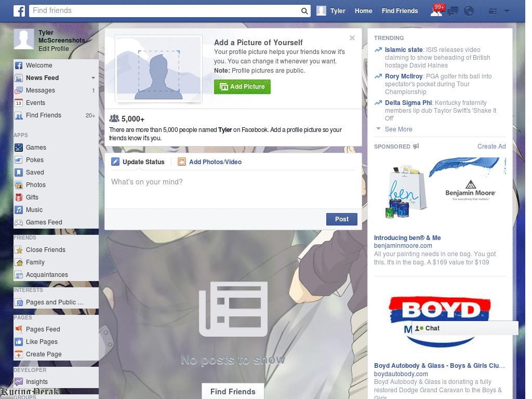Image resolution: width=532 pixels, height=399 pixels.
Task: Click the Find Friends sidebar icon
Action: pyautogui.click(x=19, y=115)
